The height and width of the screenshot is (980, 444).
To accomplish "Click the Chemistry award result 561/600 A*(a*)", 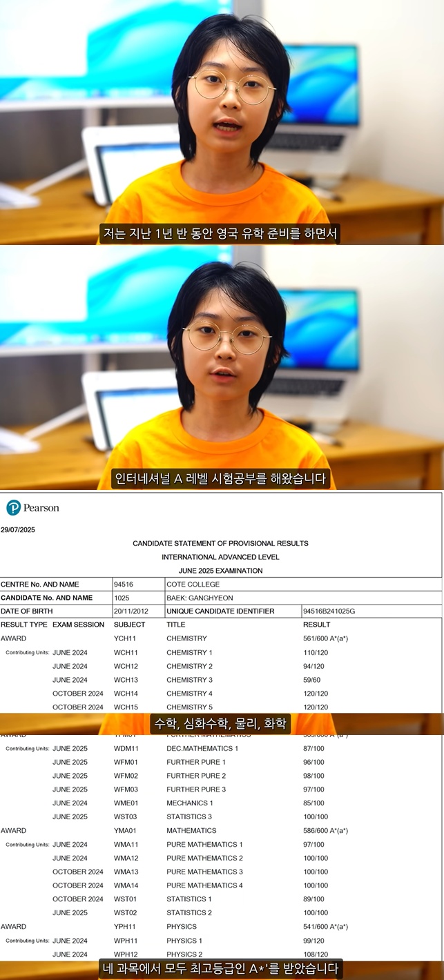I will 325,638.
